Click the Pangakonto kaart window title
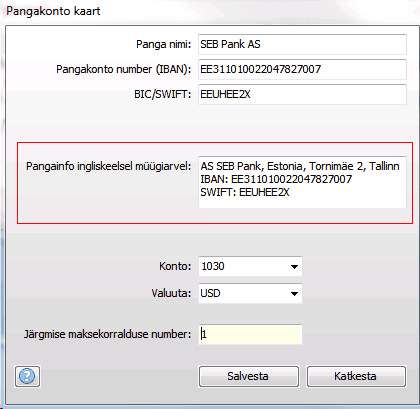This screenshot has width=420, height=409. [53, 11]
